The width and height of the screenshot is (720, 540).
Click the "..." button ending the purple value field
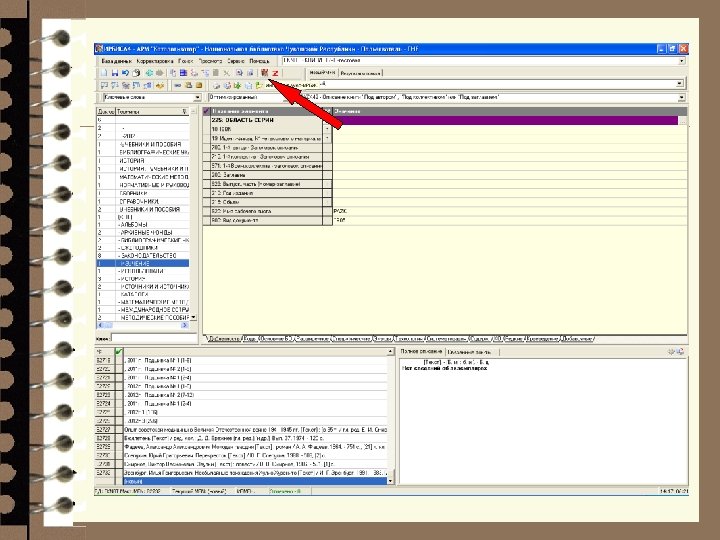click(683, 120)
